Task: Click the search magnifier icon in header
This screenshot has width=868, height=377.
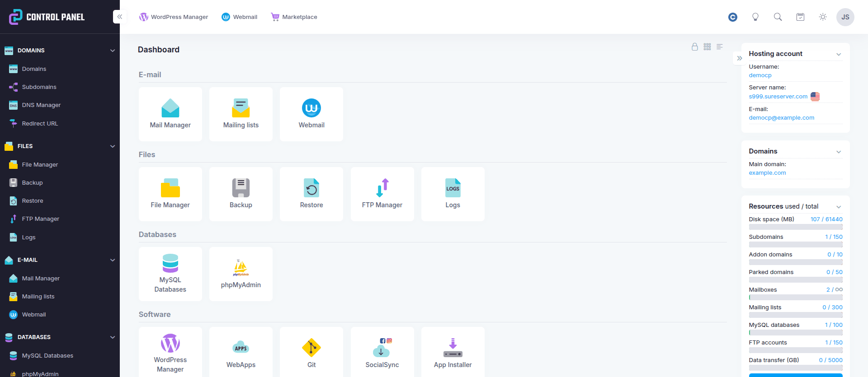Action: click(778, 17)
